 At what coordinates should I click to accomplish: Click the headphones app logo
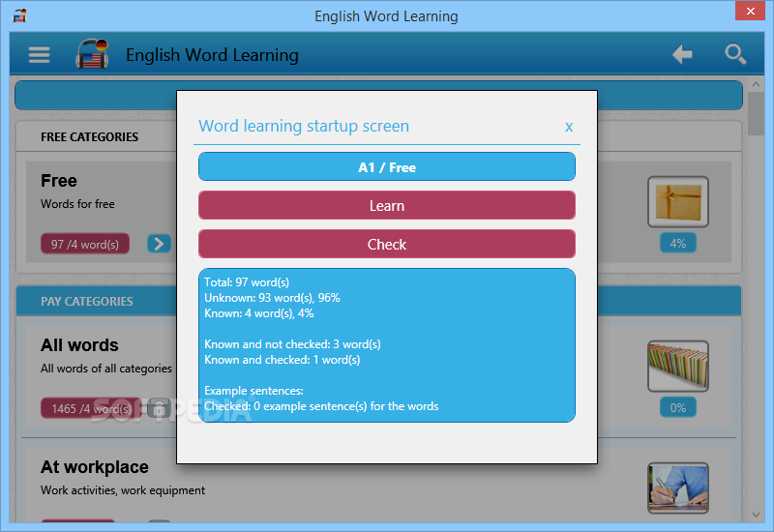point(92,54)
